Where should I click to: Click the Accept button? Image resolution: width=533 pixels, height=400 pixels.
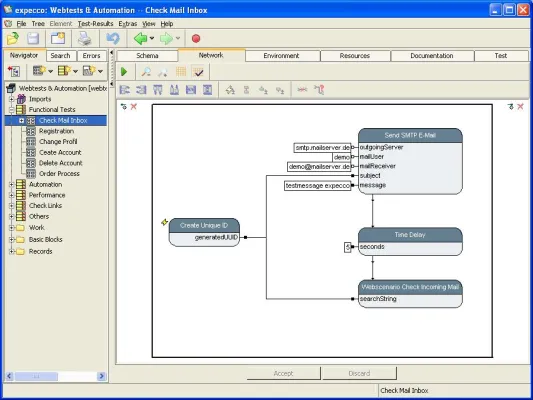pyautogui.click(x=283, y=373)
